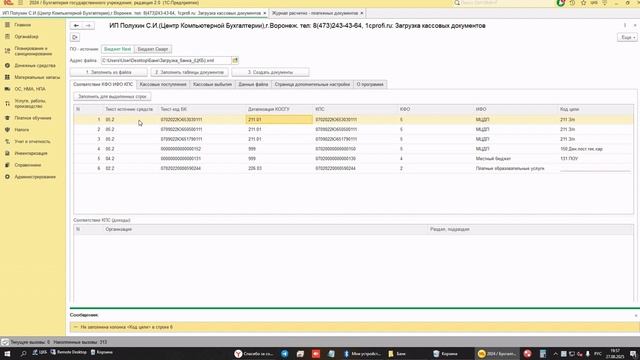Select Бюджет Смарт as source software
Image resolution: width=640 pixels, height=360 pixels.
153,49
